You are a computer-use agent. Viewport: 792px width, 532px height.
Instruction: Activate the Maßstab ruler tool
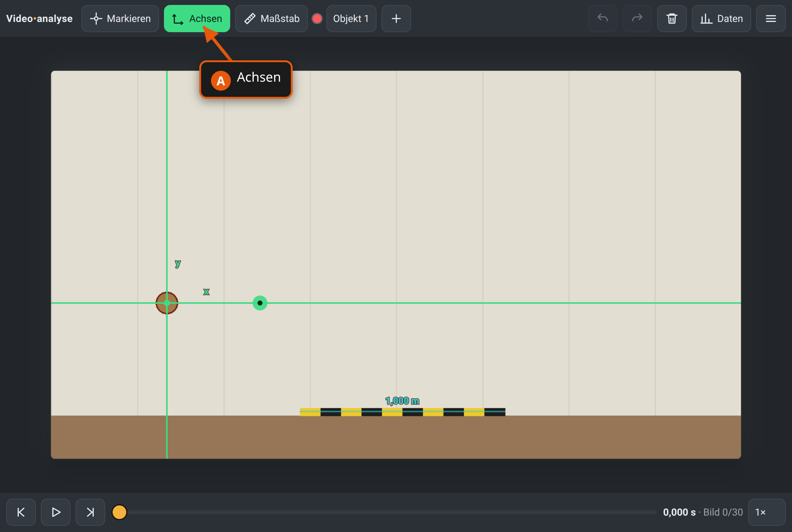(271, 19)
